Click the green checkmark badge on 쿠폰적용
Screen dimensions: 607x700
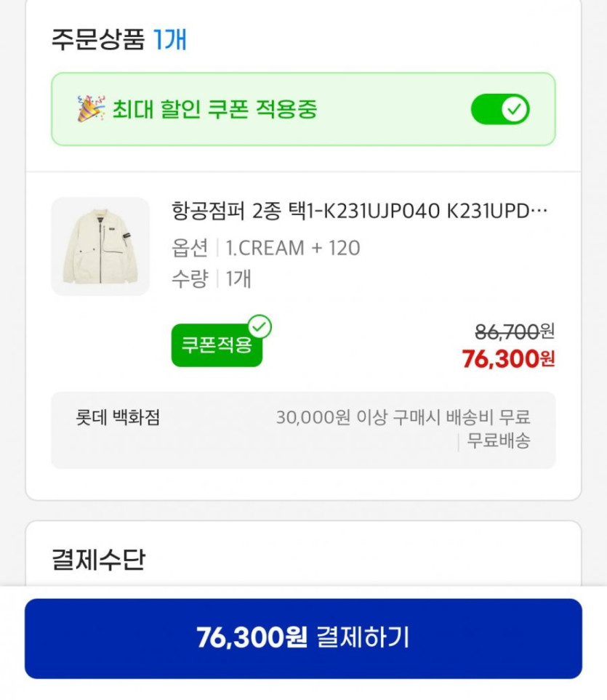(259, 327)
